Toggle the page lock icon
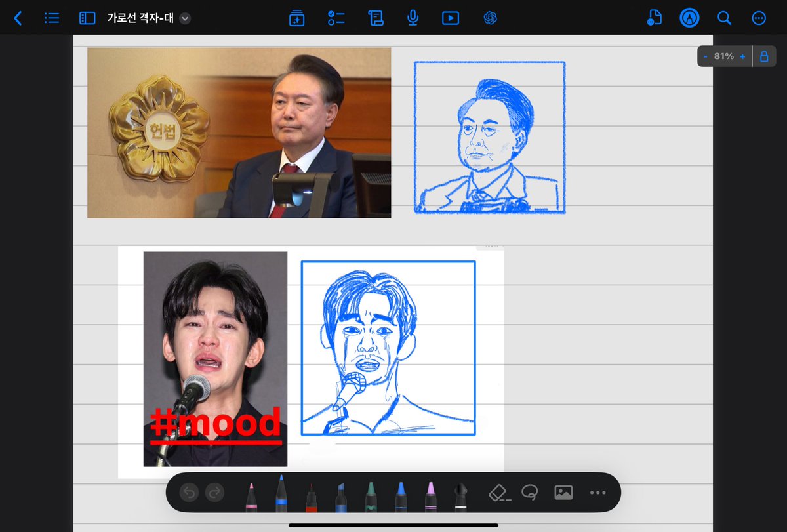The image size is (787, 532). point(764,56)
